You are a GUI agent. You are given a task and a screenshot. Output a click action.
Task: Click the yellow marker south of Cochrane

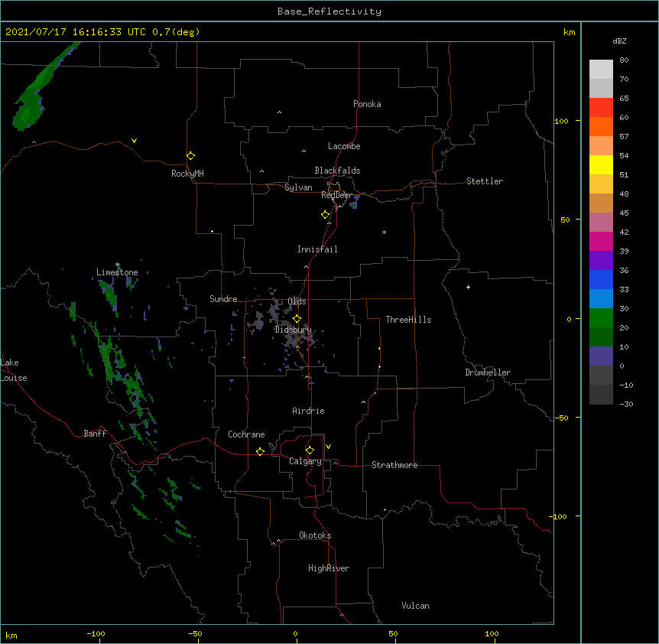(x=260, y=451)
